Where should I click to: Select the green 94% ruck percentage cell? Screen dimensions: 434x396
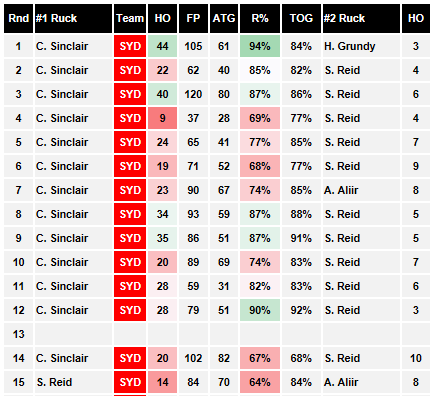(x=260, y=46)
